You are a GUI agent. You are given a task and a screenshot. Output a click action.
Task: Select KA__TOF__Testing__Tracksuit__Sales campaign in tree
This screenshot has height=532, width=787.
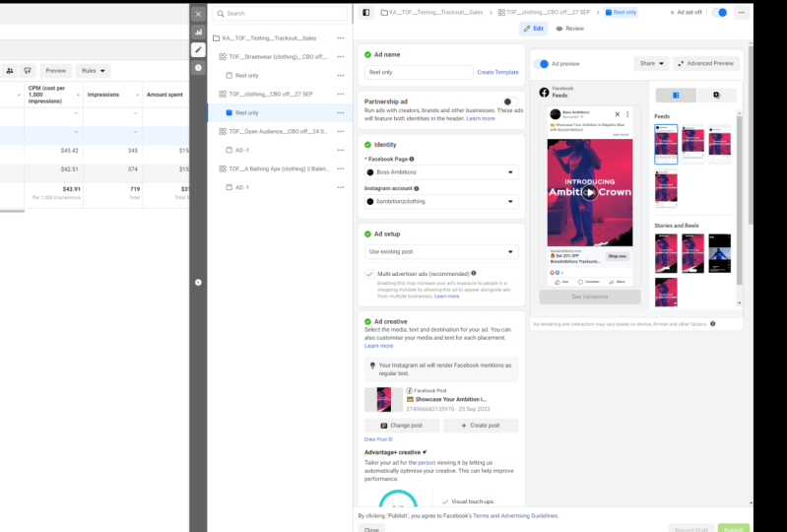(x=270, y=38)
